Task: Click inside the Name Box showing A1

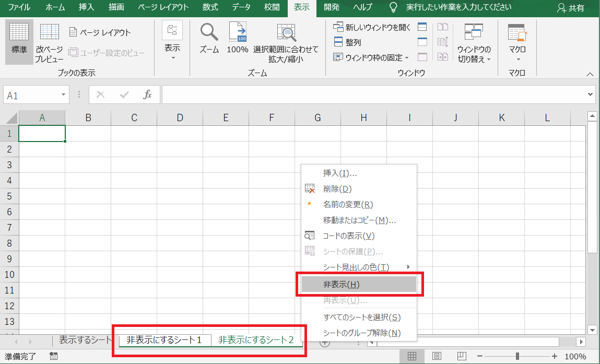Action: tap(31, 95)
